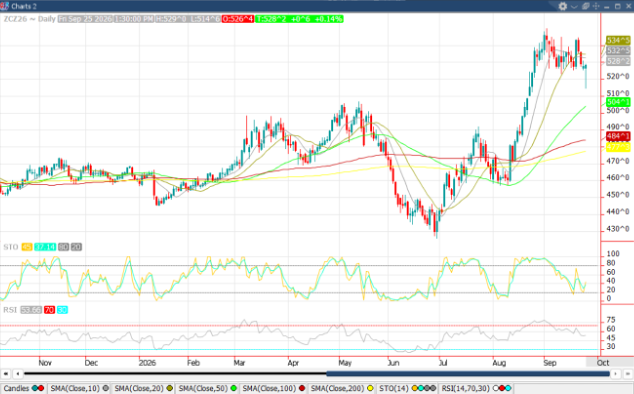Click the red down-candle color dot
Image resolution: width=634 pixels, height=394 pixels.
point(41,388)
